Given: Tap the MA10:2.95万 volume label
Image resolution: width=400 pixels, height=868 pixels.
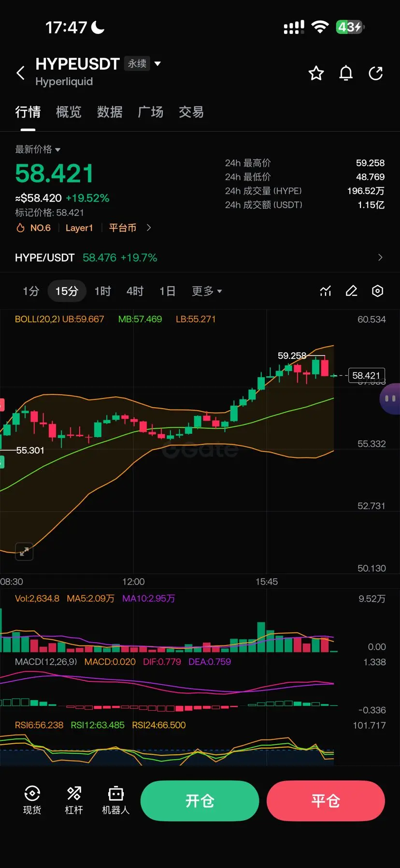Looking at the screenshot, I should coord(149,599).
